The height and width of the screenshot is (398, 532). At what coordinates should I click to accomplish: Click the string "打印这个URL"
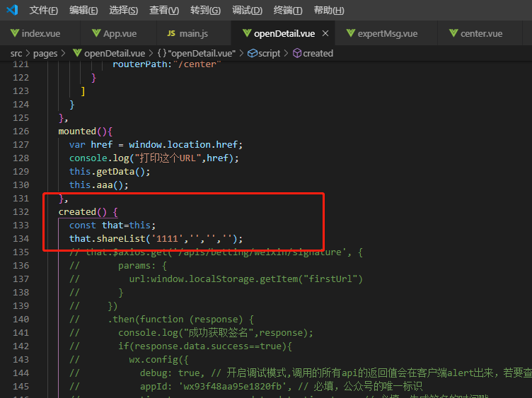pyautogui.click(x=168, y=158)
